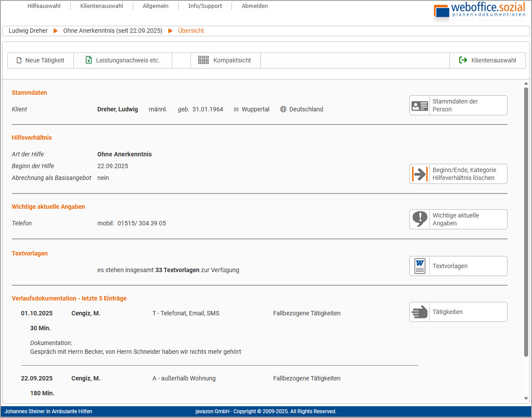Click the weboffice.sozial logo
Viewport: 532px width, 418px height.
pyautogui.click(x=479, y=11)
